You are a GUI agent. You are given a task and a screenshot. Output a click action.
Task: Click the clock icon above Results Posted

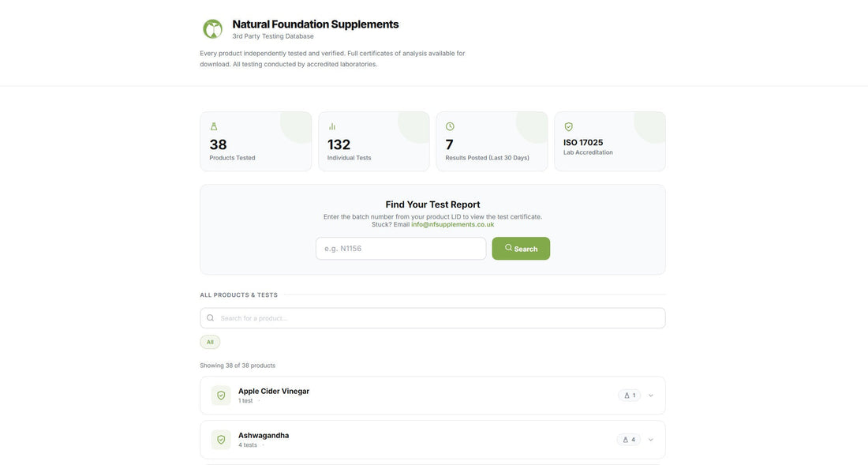[x=450, y=127]
